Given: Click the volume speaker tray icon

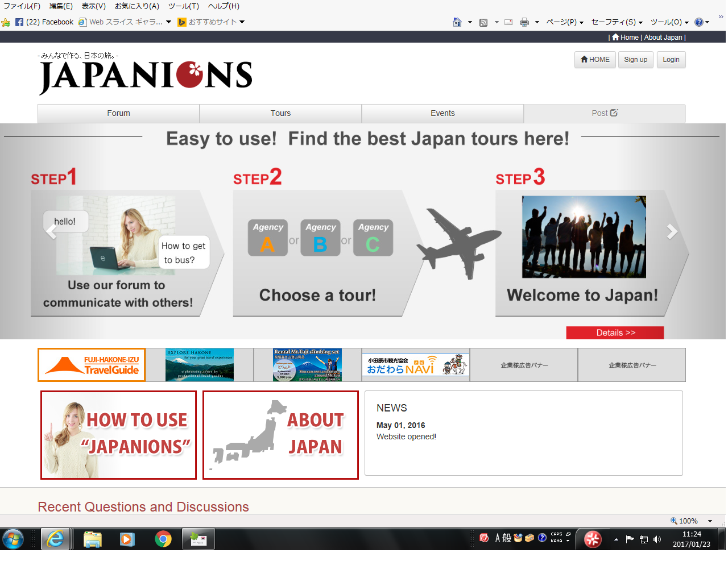Looking at the screenshot, I should coord(657,539).
